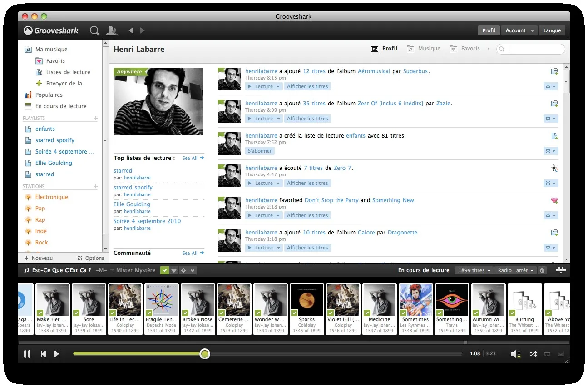Favorite the current song with heart icon
The width and height of the screenshot is (588, 388).
(x=174, y=270)
